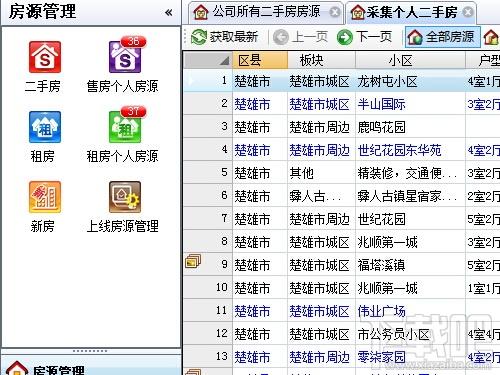
Task: Open 房源管理 section at panel bottom
Action: pos(91,365)
